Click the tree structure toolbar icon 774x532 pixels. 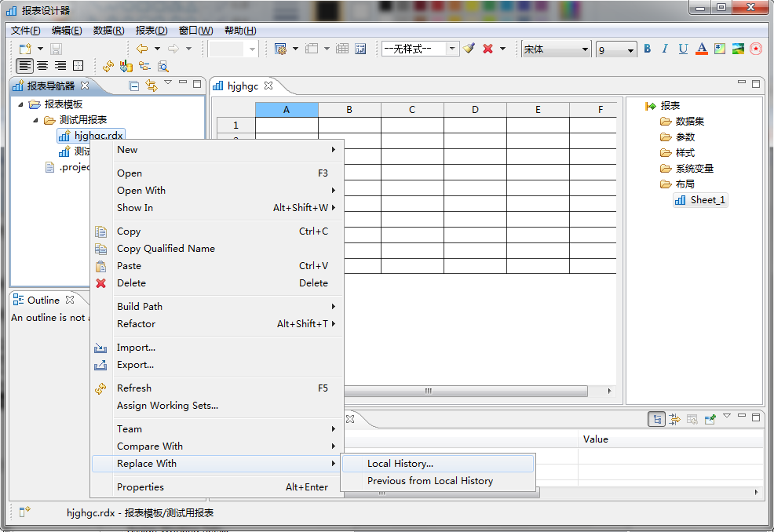coord(144,66)
